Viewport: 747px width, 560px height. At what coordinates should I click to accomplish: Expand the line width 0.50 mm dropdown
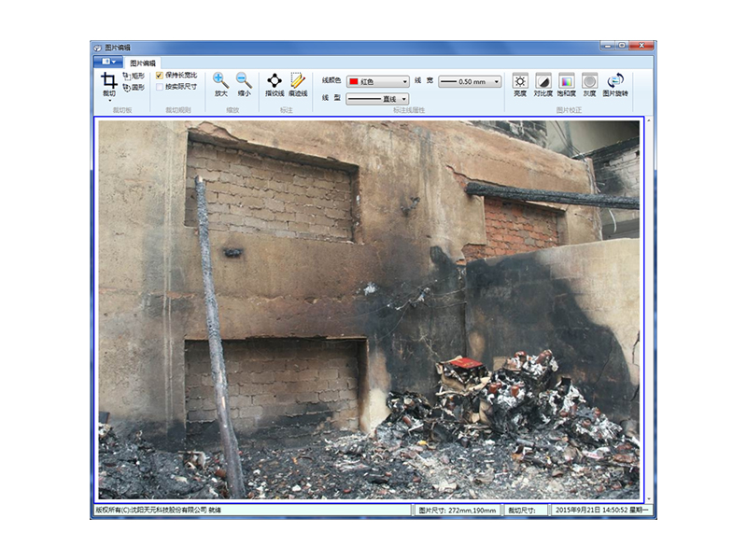tap(470, 81)
